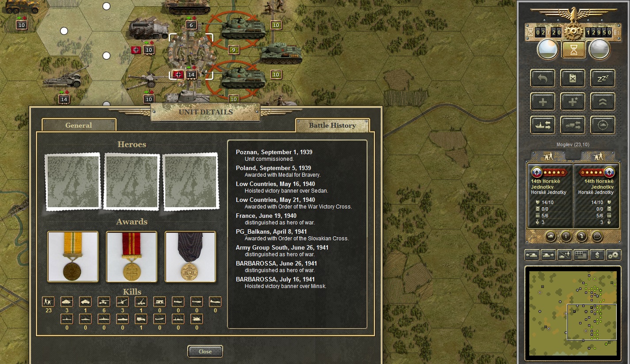Click the tank crosshair target button
Screen dimensions: 630x364
(603, 125)
